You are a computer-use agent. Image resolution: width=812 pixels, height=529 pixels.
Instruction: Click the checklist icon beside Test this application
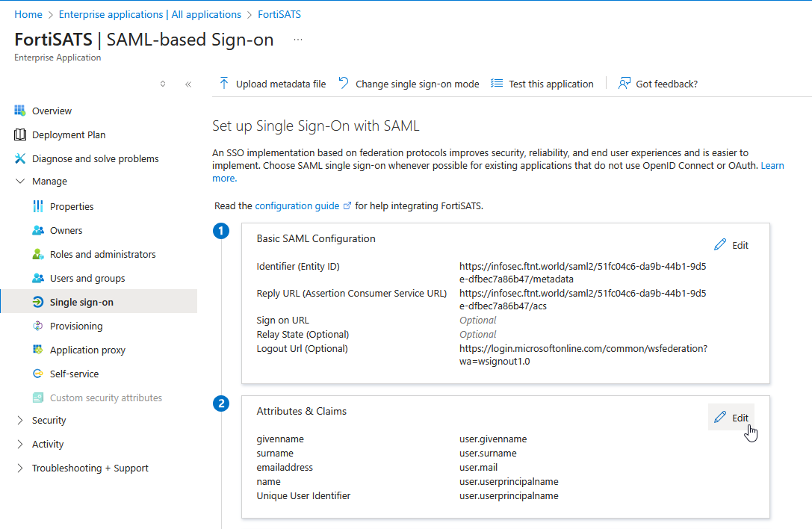tap(497, 84)
